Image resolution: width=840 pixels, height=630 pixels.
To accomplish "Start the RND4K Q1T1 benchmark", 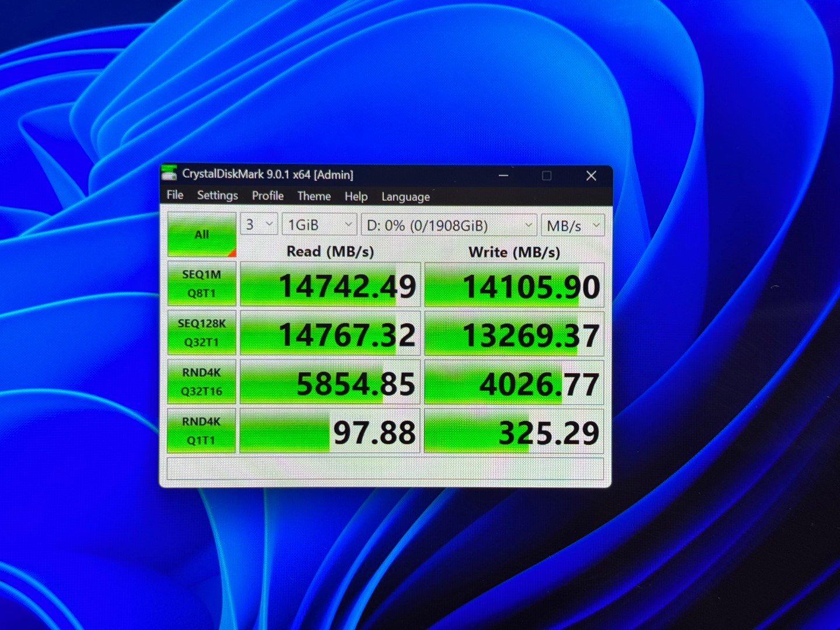I will coord(202,430).
